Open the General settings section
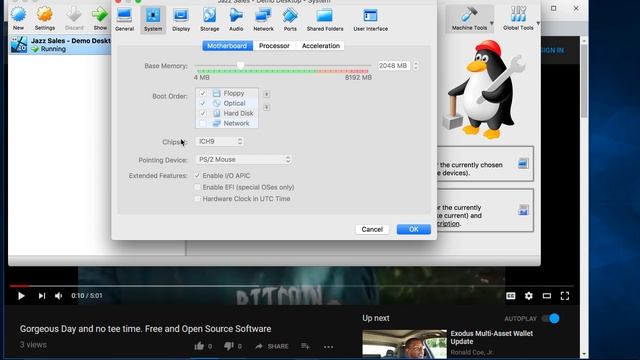Image resolution: width=640 pixels, height=360 pixels. [124, 20]
